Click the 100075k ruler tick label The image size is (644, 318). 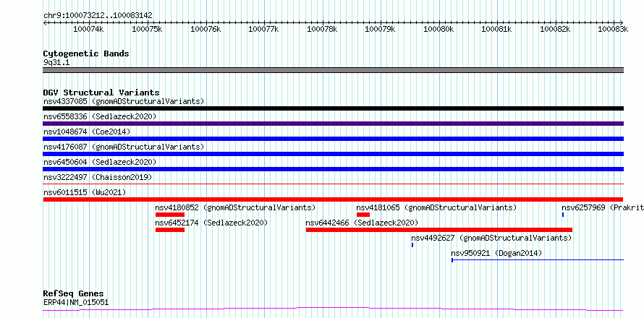click(x=148, y=29)
